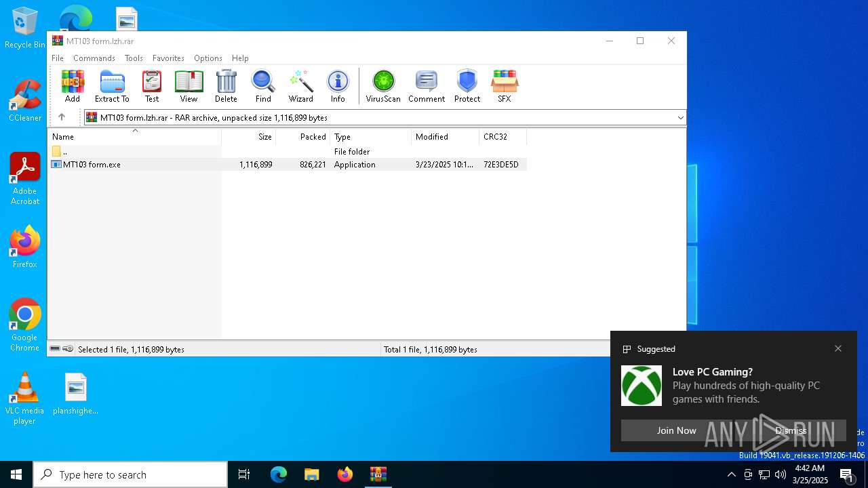Open Google Chrome desktop shortcut
868x488 pixels.
point(25,325)
